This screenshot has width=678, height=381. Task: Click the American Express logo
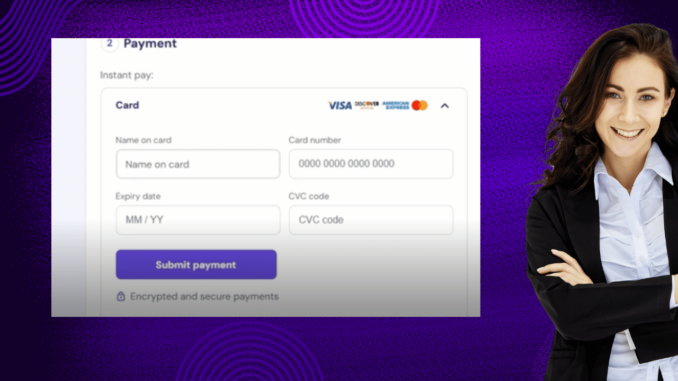pos(395,105)
